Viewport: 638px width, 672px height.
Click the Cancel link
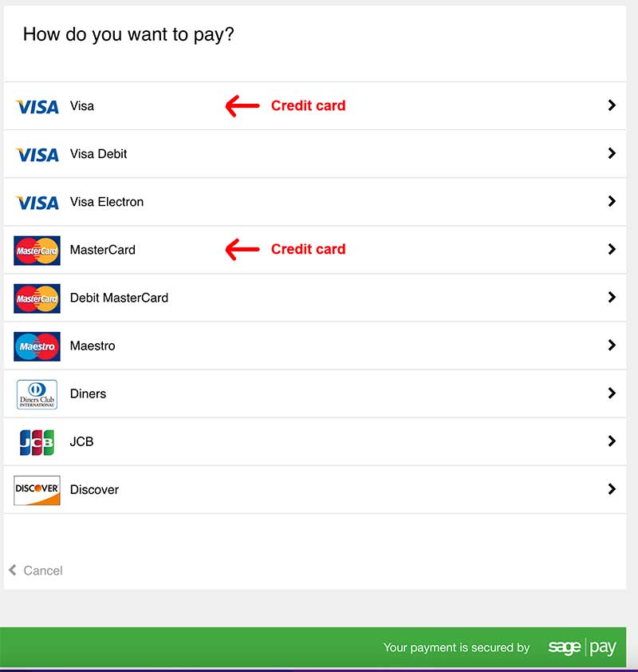tap(43, 571)
